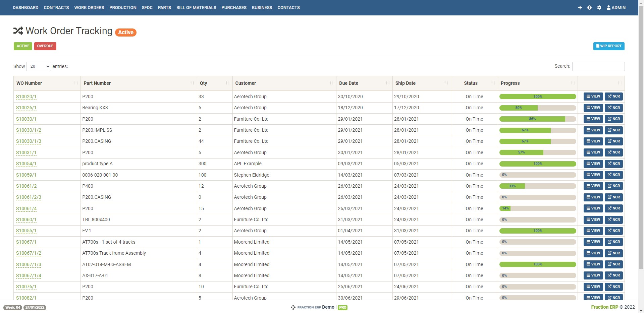
Task: Sort by the Status column header
Action: coord(470,83)
